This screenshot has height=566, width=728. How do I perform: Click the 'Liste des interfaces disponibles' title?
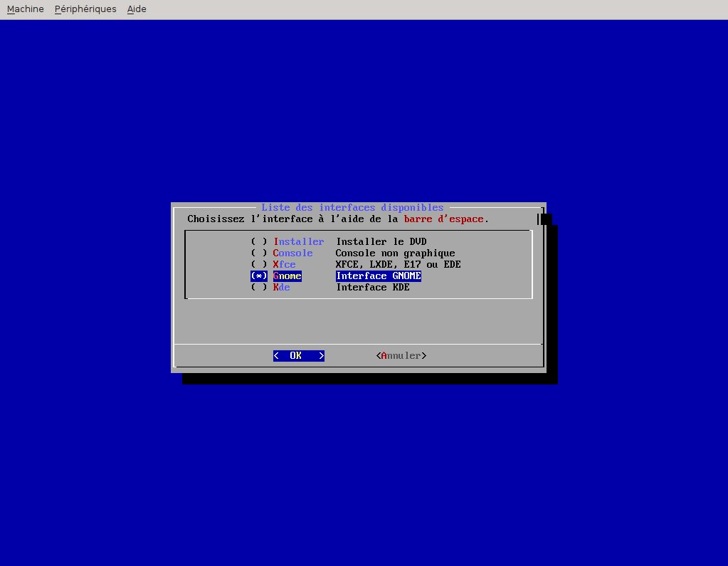click(x=352, y=208)
